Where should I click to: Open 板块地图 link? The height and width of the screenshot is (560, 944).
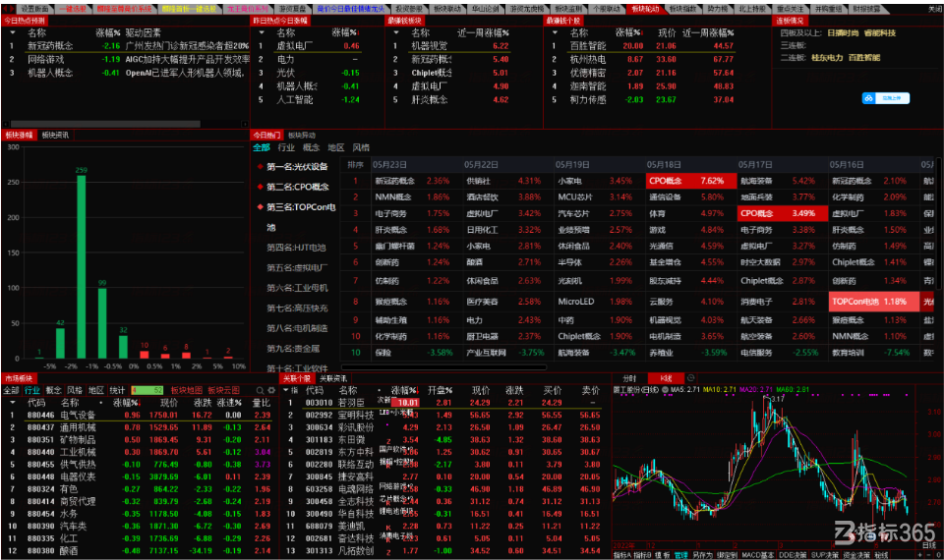click(186, 390)
